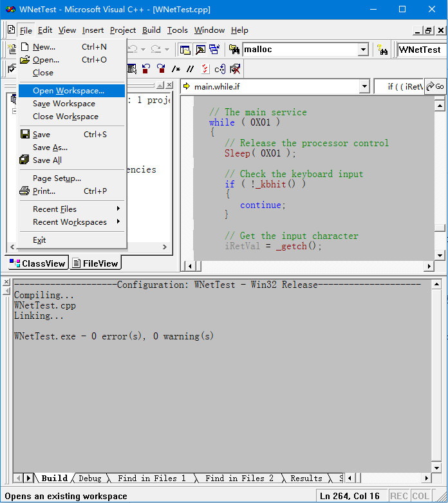Click the Output window toolbar icon
This screenshot has width=448, height=503.
(x=200, y=50)
